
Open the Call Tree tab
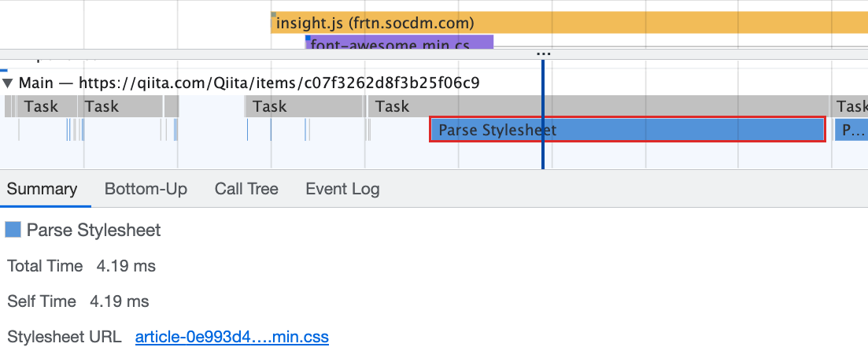[x=246, y=190]
